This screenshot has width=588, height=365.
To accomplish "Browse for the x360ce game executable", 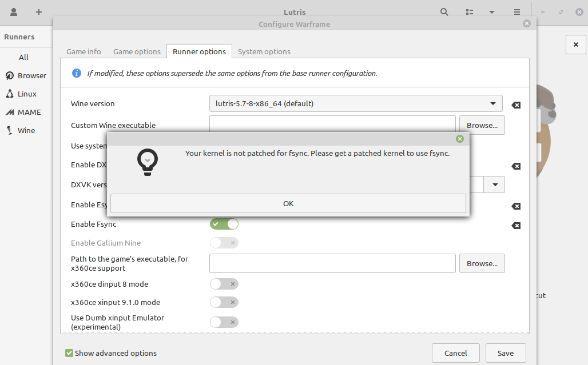I will pos(482,263).
